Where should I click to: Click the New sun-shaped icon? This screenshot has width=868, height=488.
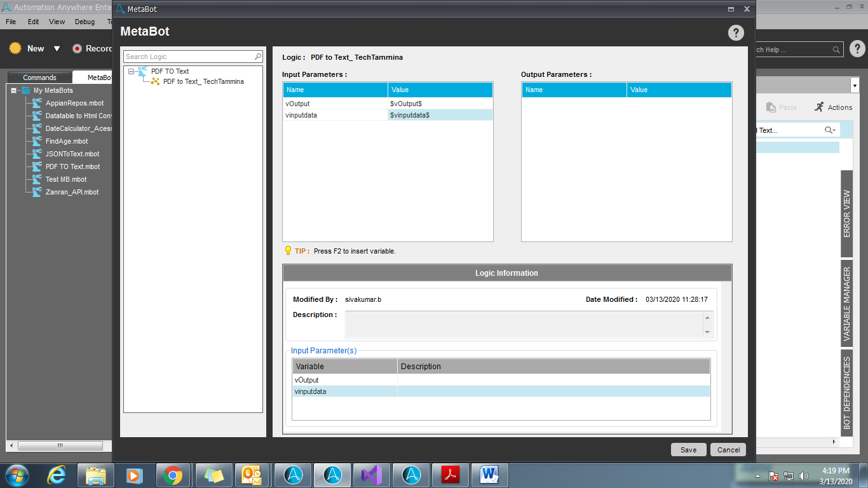pos(15,48)
